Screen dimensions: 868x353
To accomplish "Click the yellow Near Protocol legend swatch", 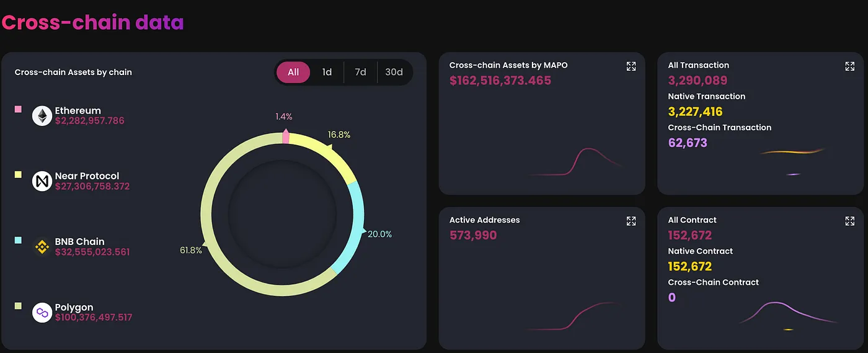I will [x=18, y=175].
